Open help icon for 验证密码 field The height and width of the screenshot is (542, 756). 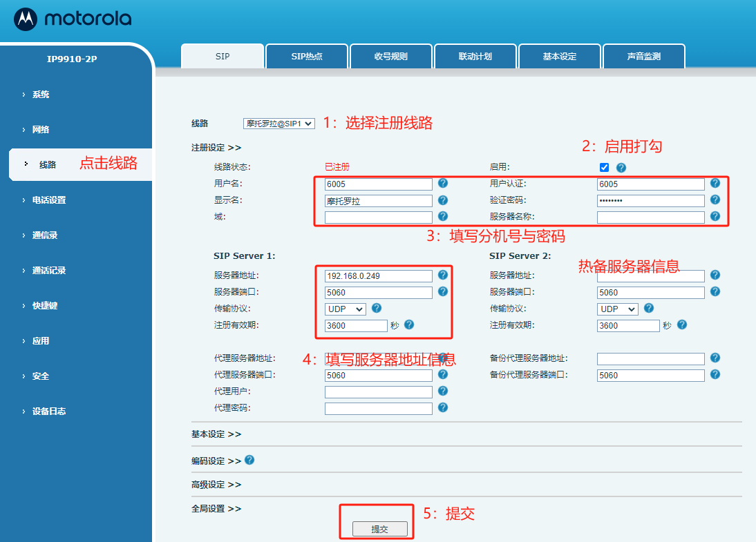point(715,200)
